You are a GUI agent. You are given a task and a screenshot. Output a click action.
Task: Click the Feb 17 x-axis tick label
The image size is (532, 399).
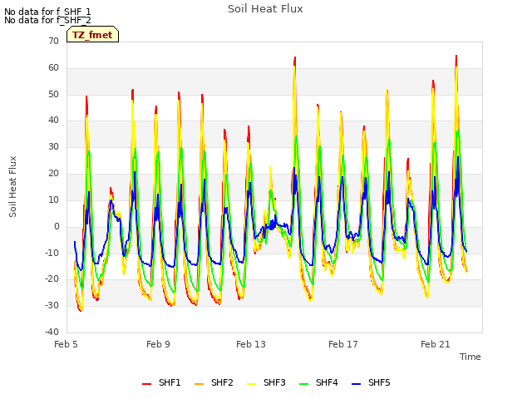[343, 344]
